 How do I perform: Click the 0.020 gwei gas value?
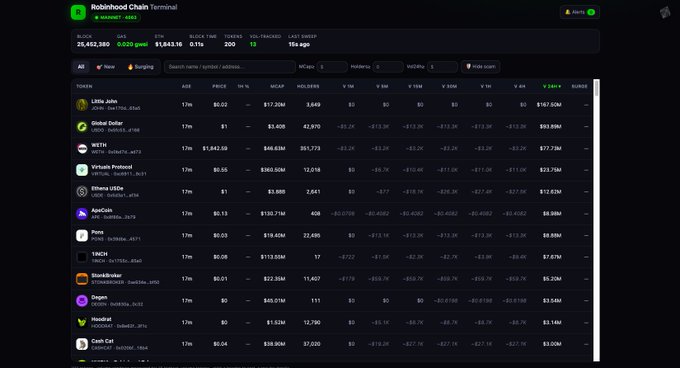pyautogui.click(x=132, y=44)
